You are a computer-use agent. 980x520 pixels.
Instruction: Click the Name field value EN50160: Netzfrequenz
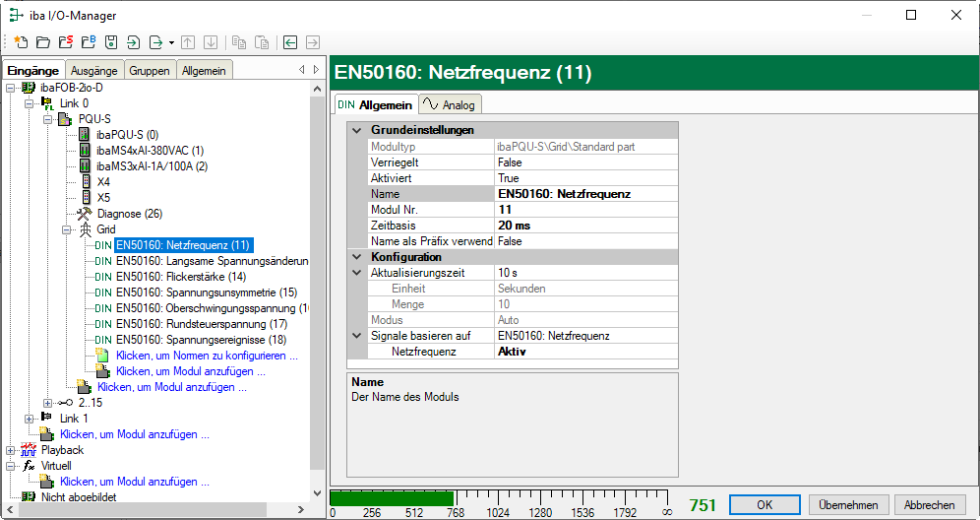[x=585, y=194]
